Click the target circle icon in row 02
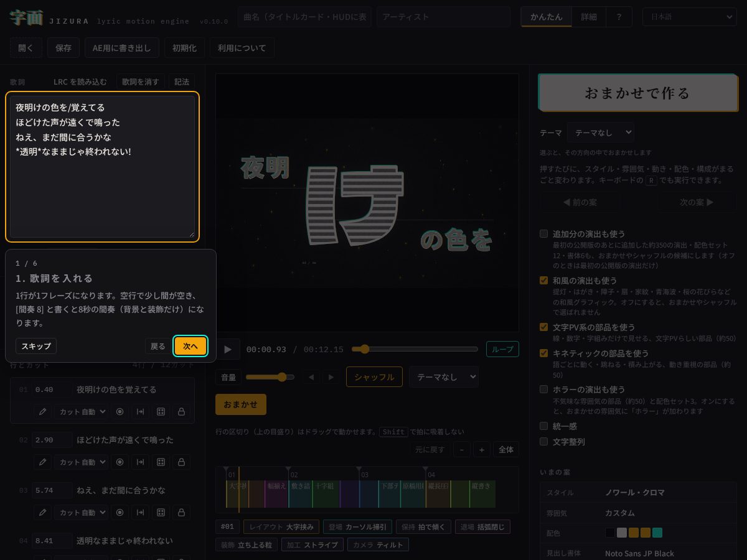747x560 pixels. [120, 462]
